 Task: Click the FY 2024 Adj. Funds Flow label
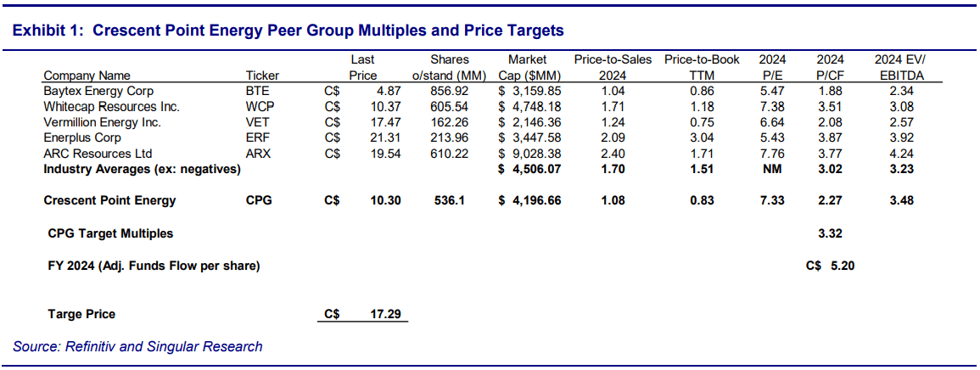click(x=154, y=266)
